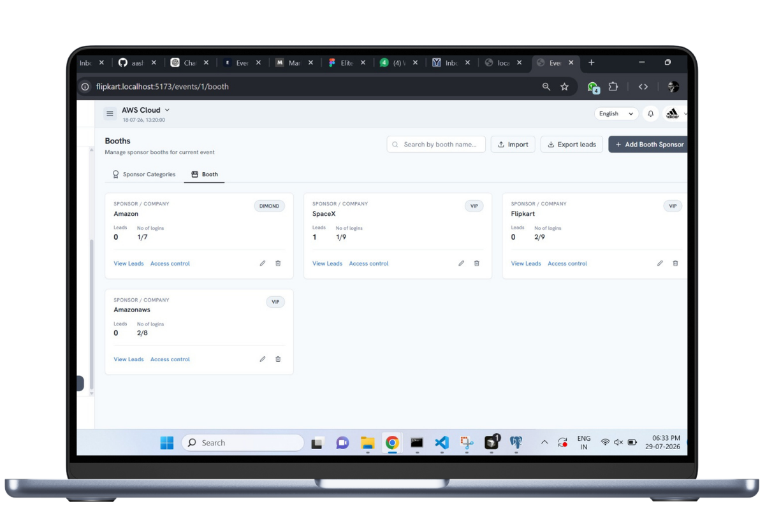Delete the Flipkart booth with trash icon
The height and width of the screenshot is (532, 765).
(676, 263)
